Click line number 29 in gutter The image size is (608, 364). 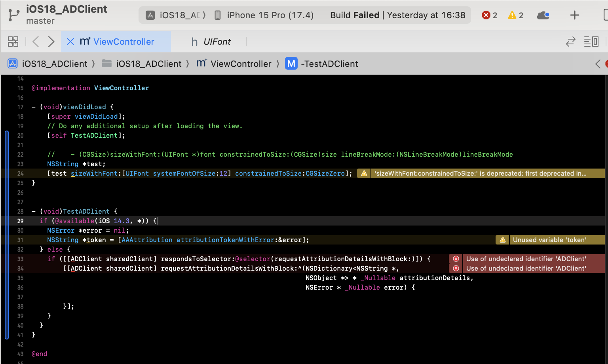coord(20,221)
